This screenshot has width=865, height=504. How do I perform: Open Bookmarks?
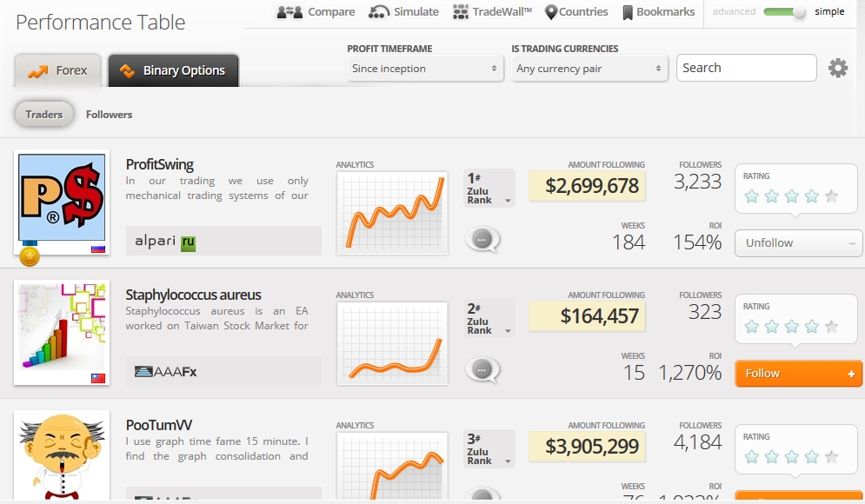[x=658, y=11]
